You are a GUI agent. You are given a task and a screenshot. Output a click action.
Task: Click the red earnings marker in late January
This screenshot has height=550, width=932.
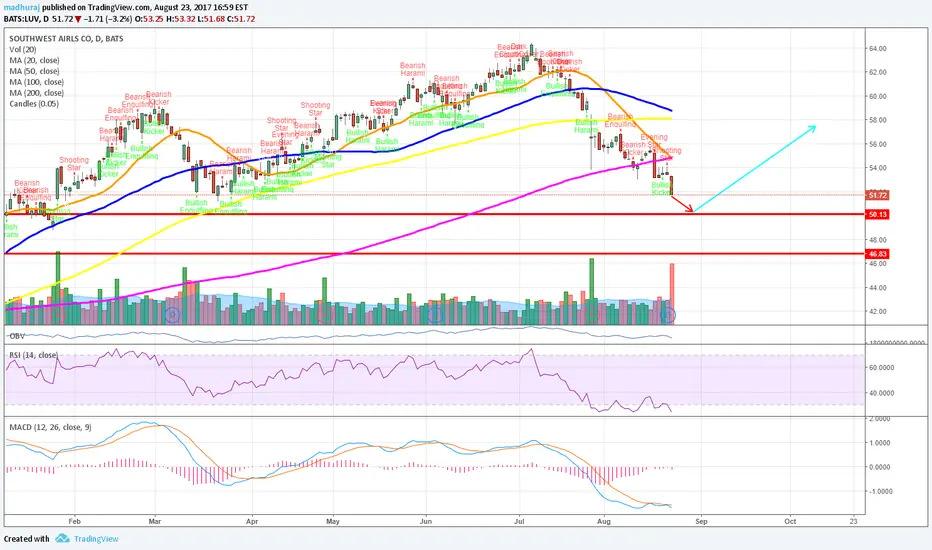click(59, 314)
